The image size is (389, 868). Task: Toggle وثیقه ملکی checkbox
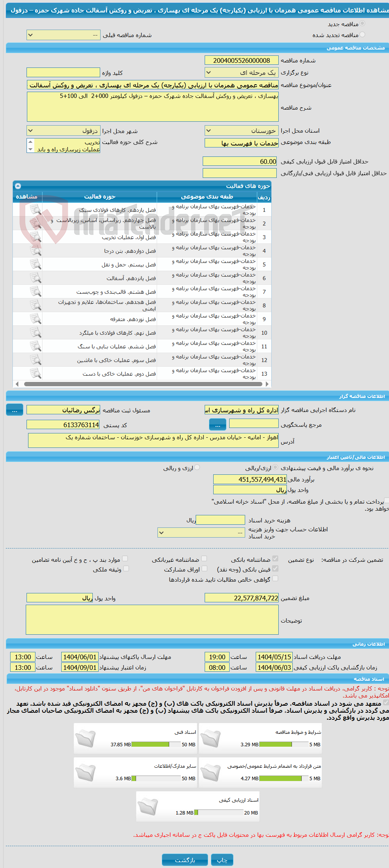tap(126, 568)
